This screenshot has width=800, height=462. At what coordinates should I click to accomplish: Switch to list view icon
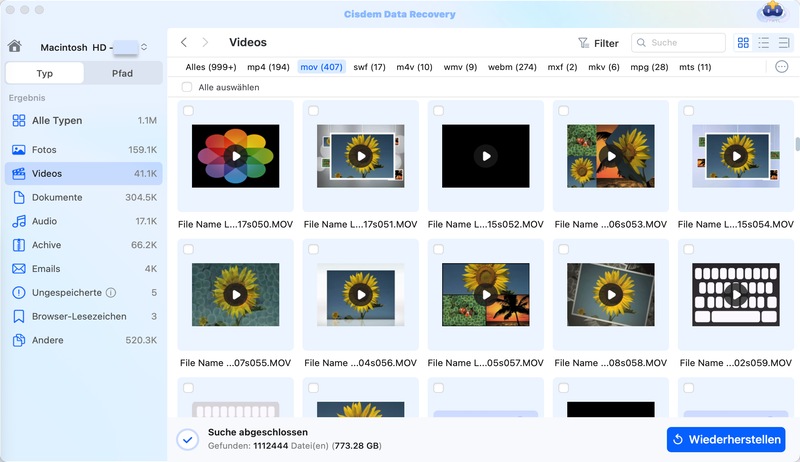pos(764,43)
